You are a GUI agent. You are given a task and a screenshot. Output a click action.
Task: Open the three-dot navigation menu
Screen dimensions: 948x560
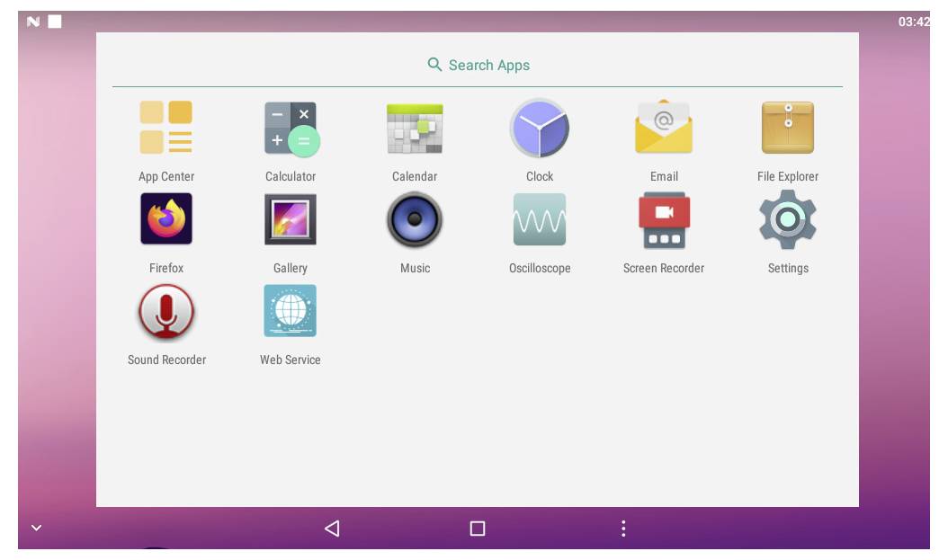(x=624, y=529)
